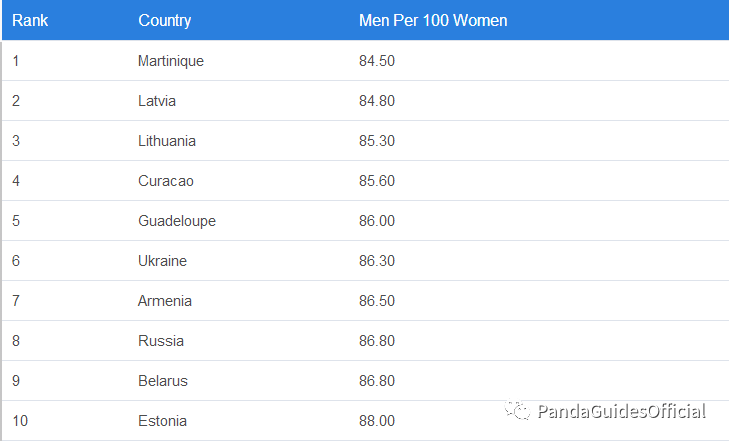Image resolution: width=729 pixels, height=441 pixels.
Task: Click on Guadeloupe in the table
Action: point(177,221)
